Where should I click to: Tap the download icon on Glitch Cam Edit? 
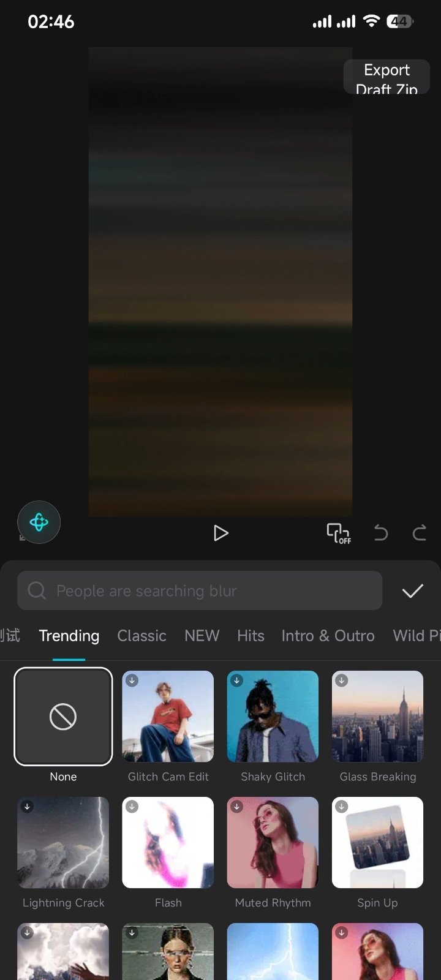(132, 680)
